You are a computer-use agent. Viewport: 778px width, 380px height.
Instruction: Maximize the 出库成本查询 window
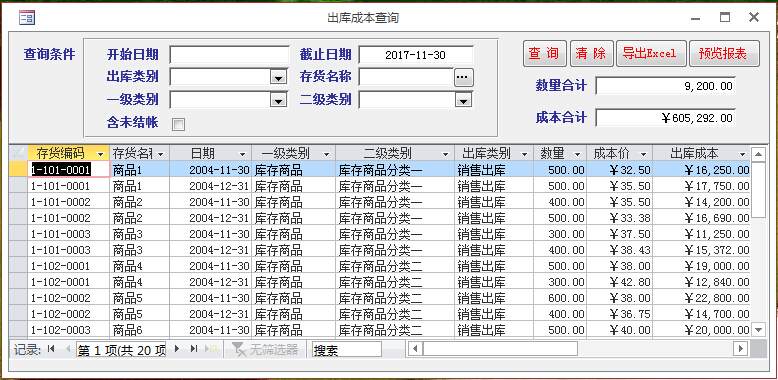point(725,18)
